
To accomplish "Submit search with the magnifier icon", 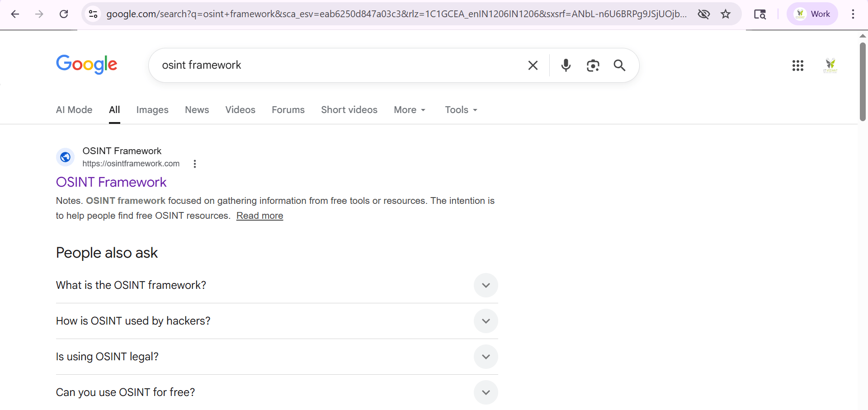I will coord(619,66).
